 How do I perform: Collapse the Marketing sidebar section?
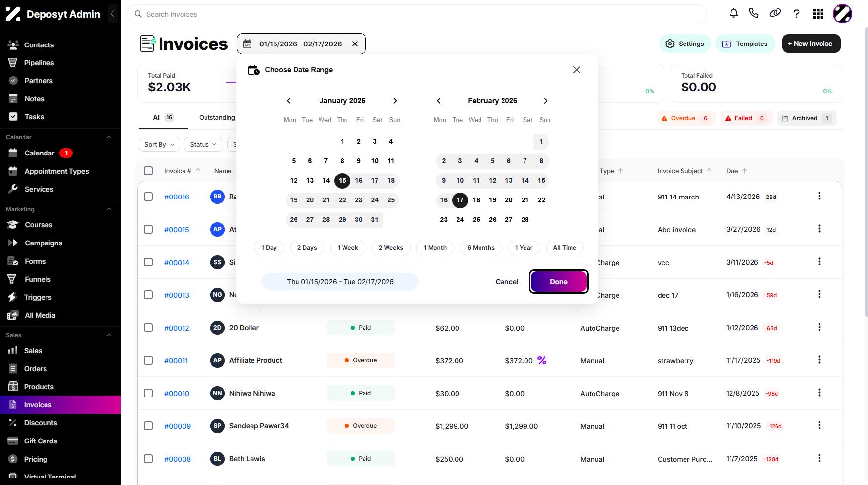coord(109,209)
